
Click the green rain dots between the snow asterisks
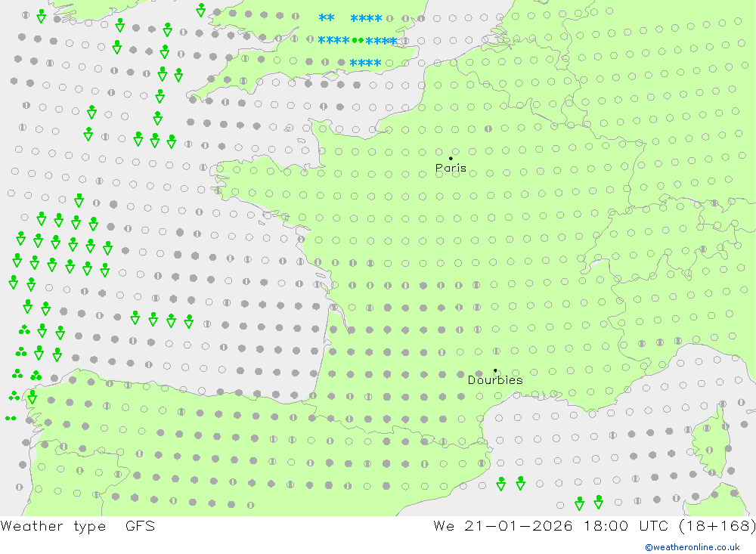click(x=358, y=41)
